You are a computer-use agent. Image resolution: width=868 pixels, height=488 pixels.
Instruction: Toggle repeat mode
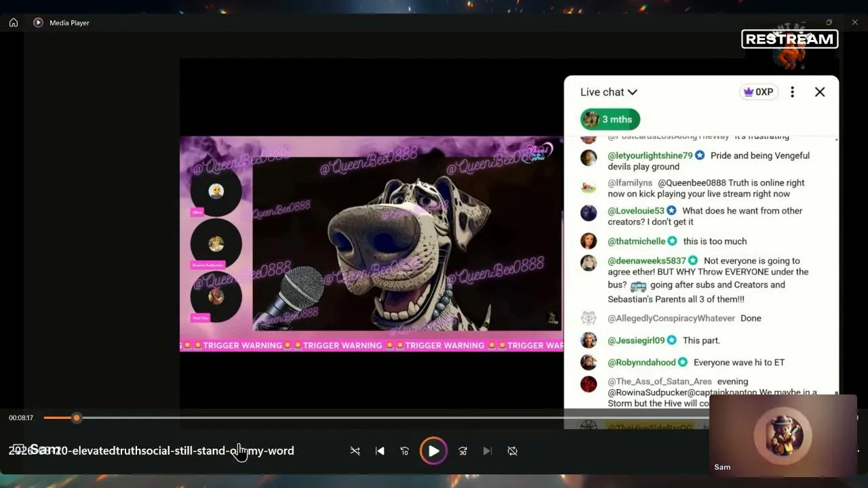(x=513, y=451)
